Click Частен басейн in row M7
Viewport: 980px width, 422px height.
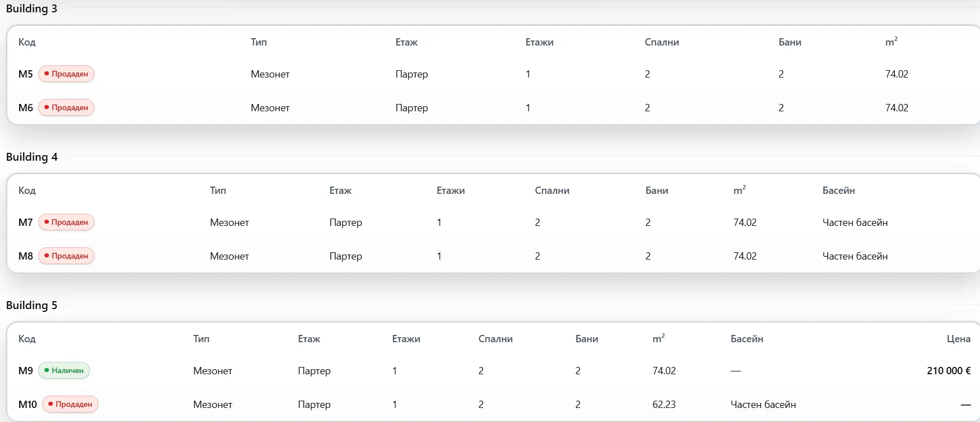coord(855,222)
